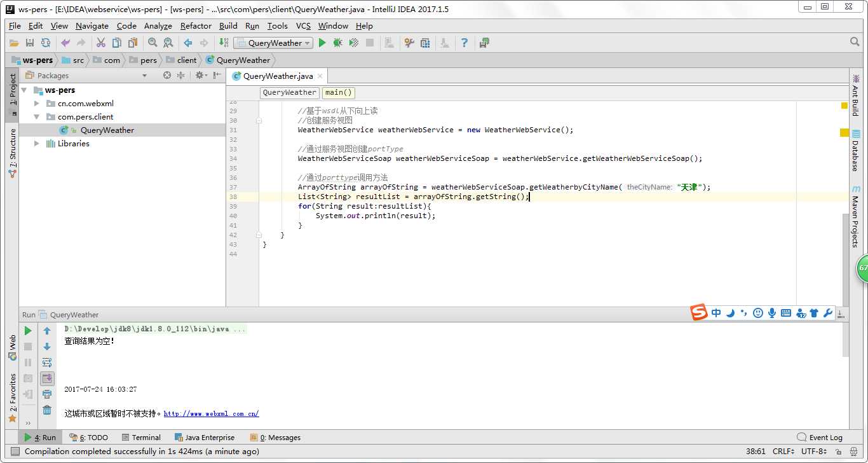The width and height of the screenshot is (868, 463).
Task: Open the Refactor menu
Action: coord(196,26)
